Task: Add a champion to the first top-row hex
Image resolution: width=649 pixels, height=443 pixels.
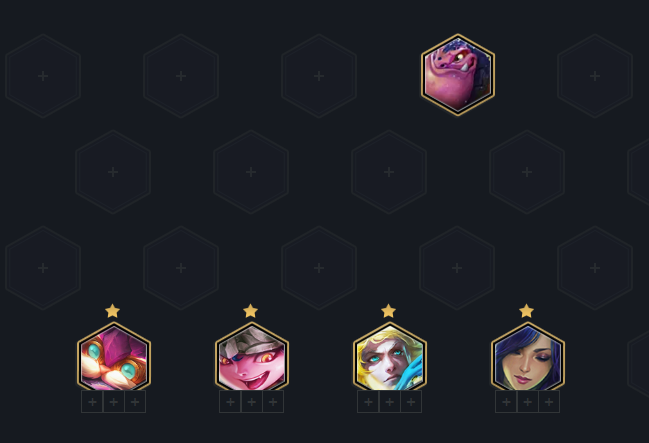Action: coord(43,76)
